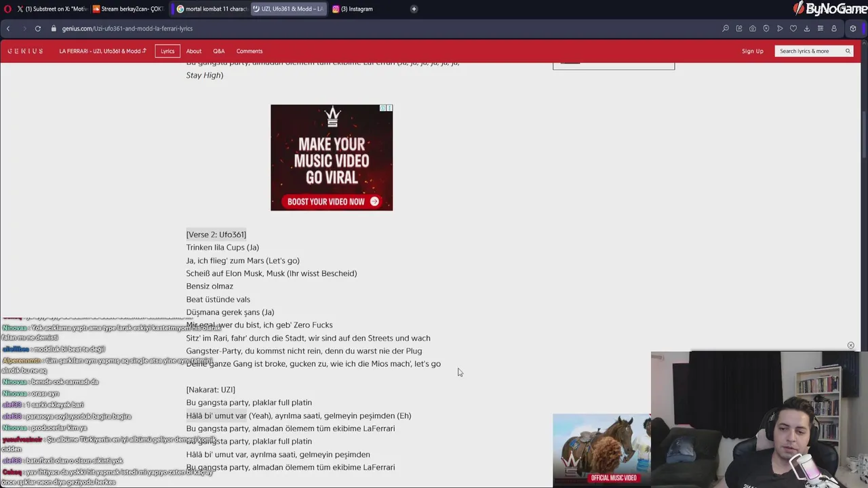
Task: Open a new browser tab
Action: [414, 9]
